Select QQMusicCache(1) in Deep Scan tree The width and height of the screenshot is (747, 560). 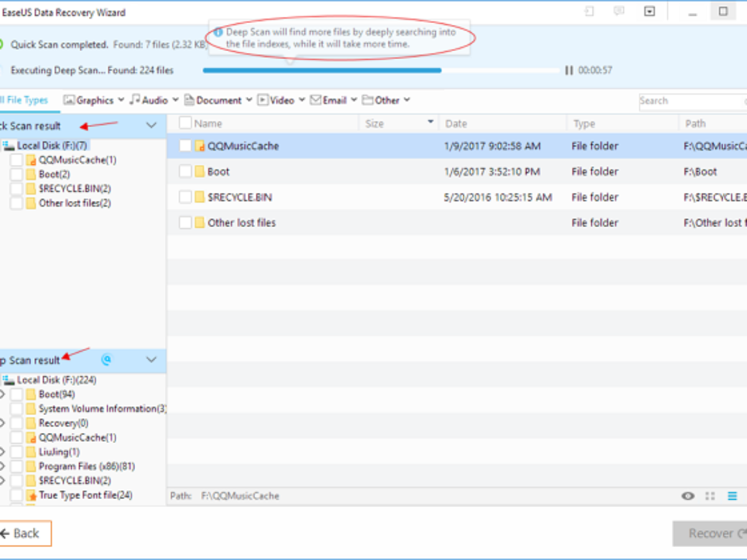pyautogui.click(x=77, y=437)
